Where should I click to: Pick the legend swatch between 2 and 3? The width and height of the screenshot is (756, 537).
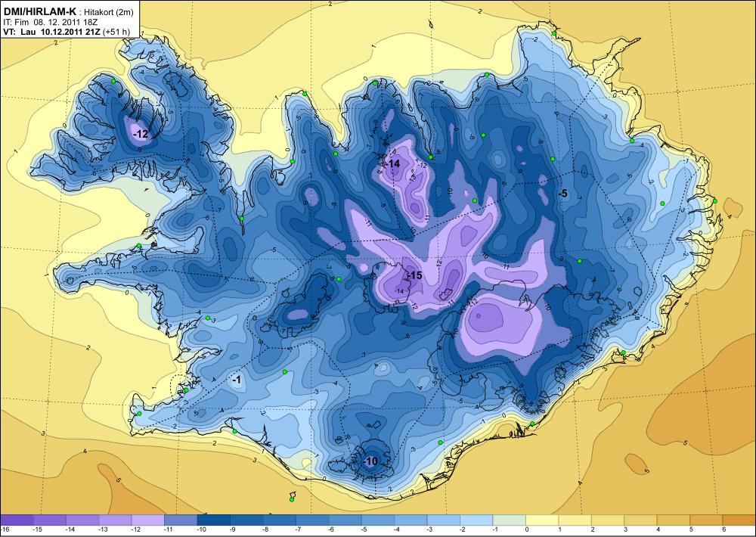point(608,520)
